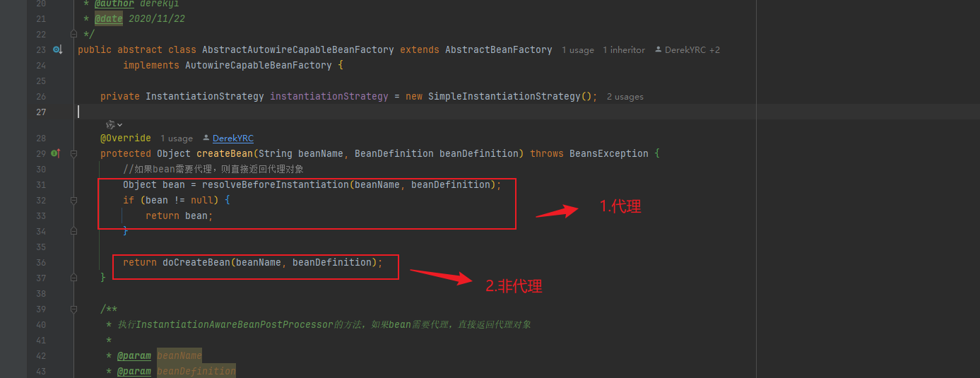Collapse the Javadoc fold ending on line 22
980x378 pixels.
tap(73, 34)
